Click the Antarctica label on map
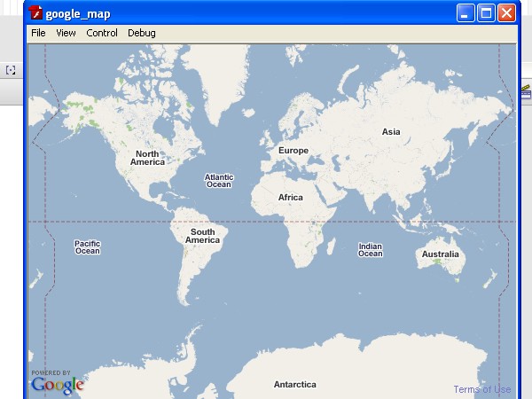The width and height of the screenshot is (532, 399). point(295,385)
